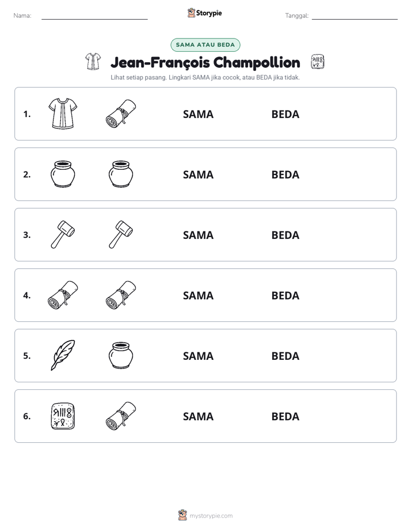This screenshot has width=411, height=532.
Task: Click the SAMA ATAU BEDA badge
Action: click(205, 45)
